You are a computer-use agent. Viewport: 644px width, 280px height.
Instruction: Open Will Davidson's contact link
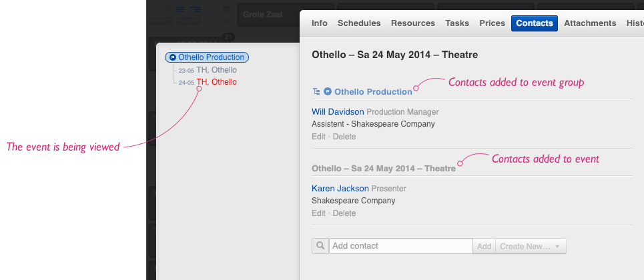pos(338,112)
